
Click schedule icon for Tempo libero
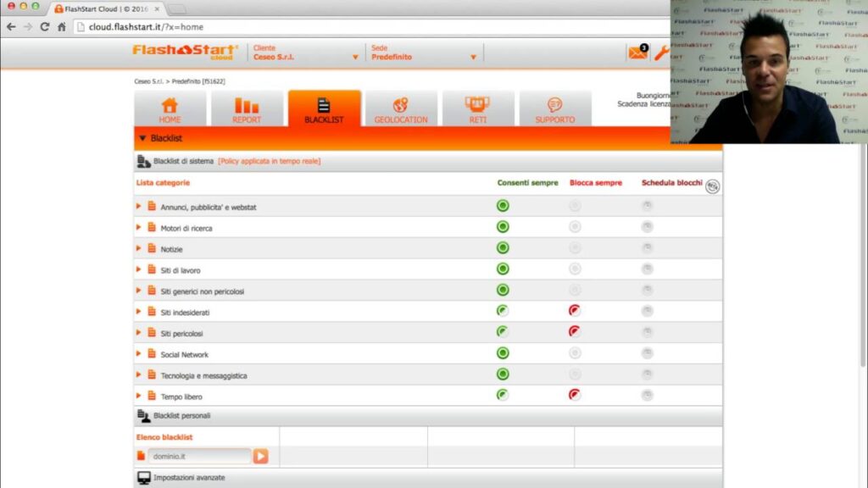point(647,395)
